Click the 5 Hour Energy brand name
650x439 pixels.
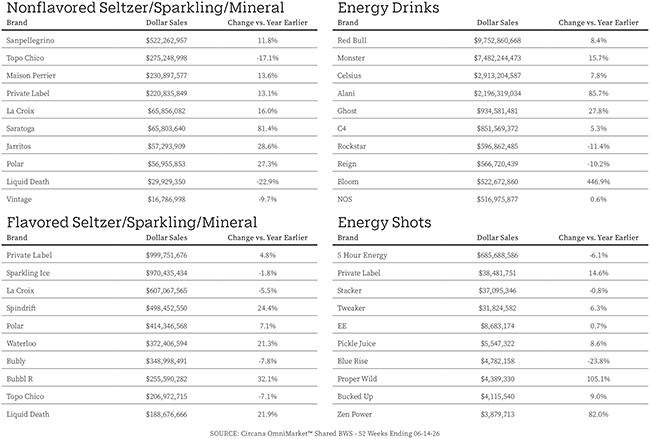(362, 255)
